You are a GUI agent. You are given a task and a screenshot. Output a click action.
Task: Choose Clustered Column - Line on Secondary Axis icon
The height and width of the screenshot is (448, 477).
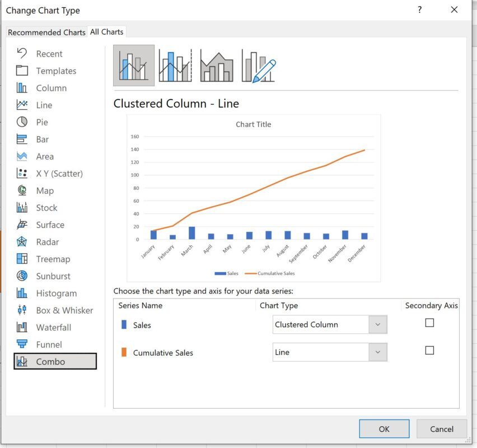point(175,66)
